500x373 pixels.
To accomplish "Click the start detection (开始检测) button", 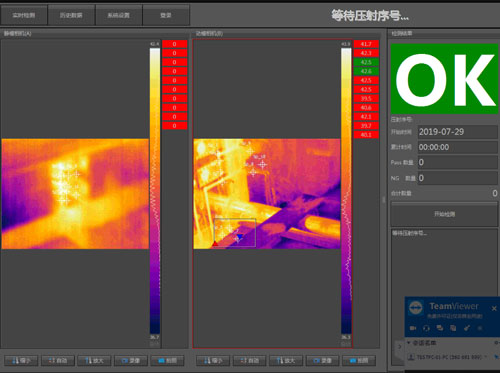I will tap(445, 214).
